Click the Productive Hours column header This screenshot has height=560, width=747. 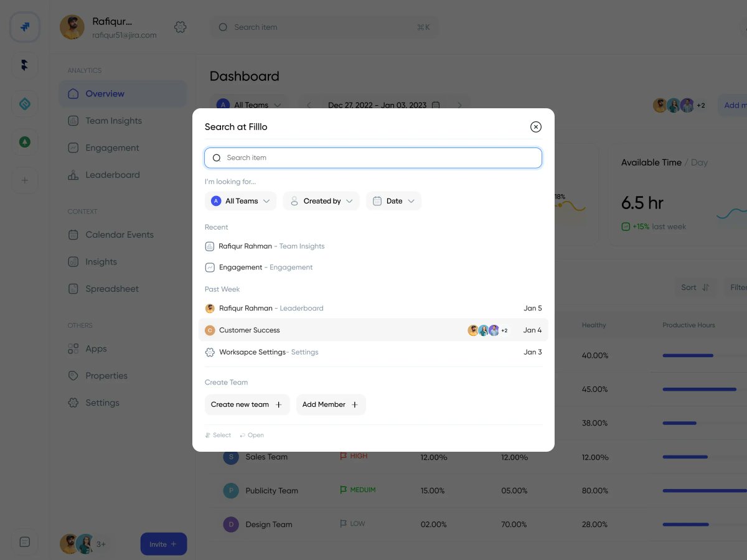pyautogui.click(x=688, y=325)
